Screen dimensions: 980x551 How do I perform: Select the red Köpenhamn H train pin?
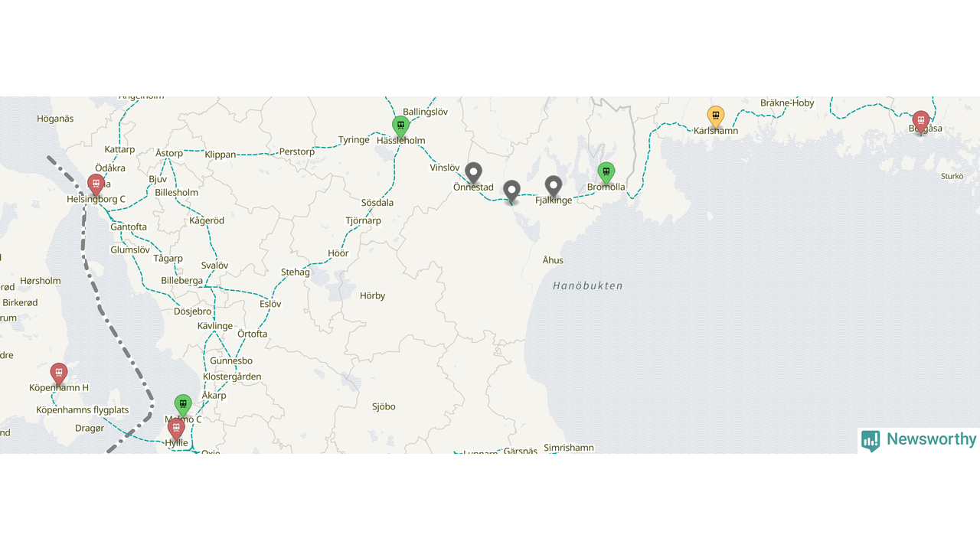tap(59, 374)
